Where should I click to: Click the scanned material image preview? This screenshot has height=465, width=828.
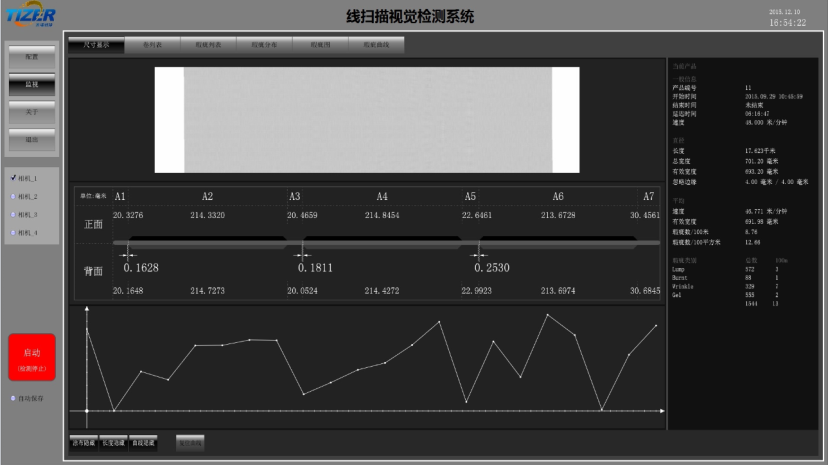367,119
